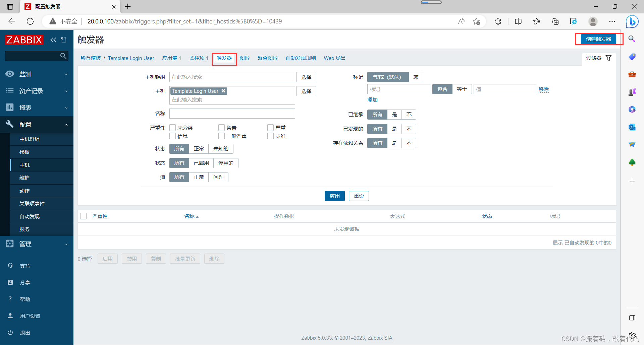Open the favorites list icon
The height and width of the screenshot is (345, 644).
click(x=537, y=21)
